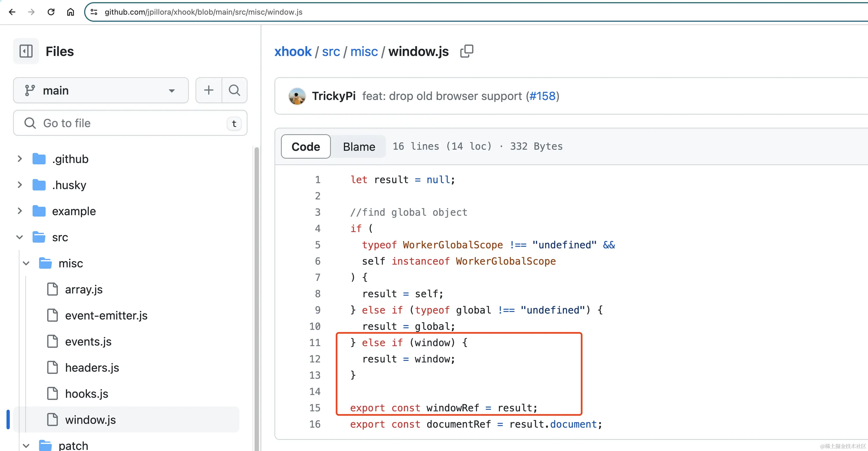Image resolution: width=868 pixels, height=451 pixels.
Task: Click the add file plus icon
Action: point(209,90)
